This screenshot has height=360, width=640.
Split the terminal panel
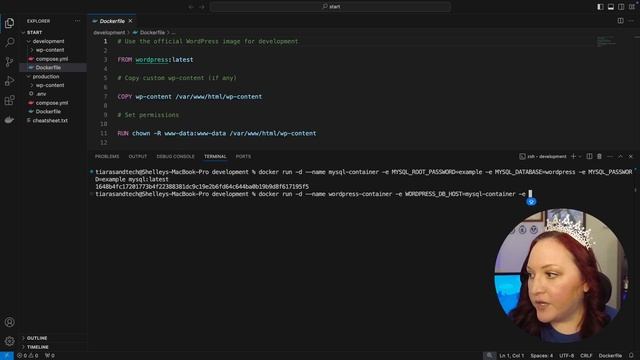(589, 156)
